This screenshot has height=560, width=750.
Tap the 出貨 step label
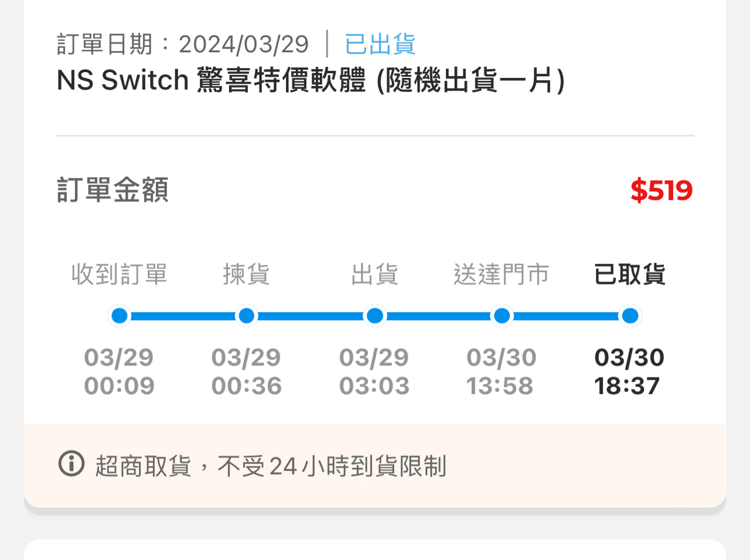click(x=374, y=274)
